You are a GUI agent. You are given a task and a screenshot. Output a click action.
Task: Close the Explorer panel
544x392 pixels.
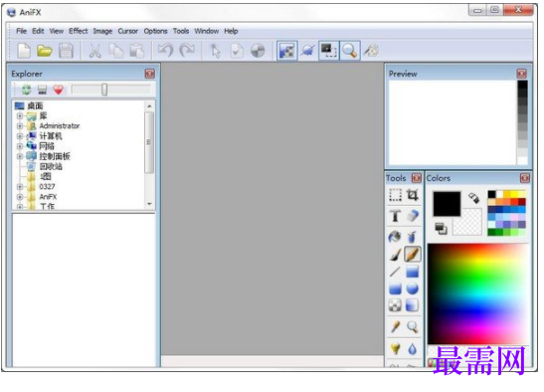click(150, 74)
